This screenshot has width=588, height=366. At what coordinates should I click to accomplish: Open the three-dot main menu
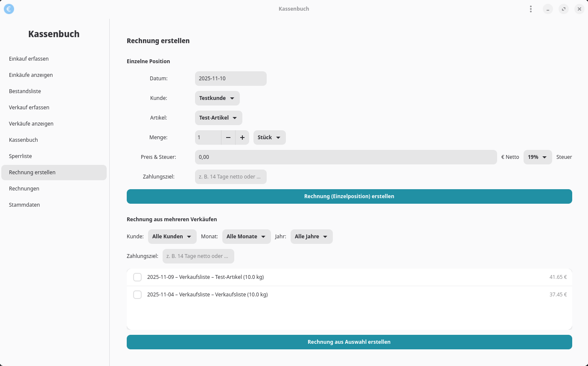pos(530,9)
